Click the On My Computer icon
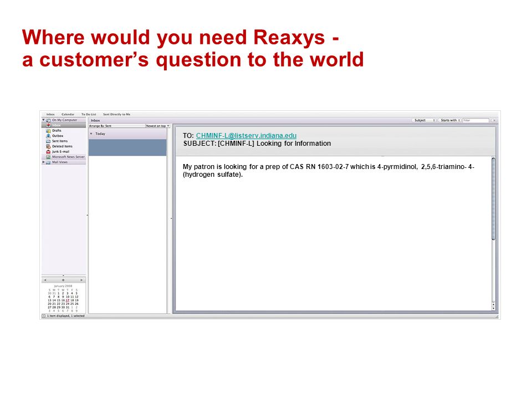The width and height of the screenshot is (532, 399). click(48, 120)
